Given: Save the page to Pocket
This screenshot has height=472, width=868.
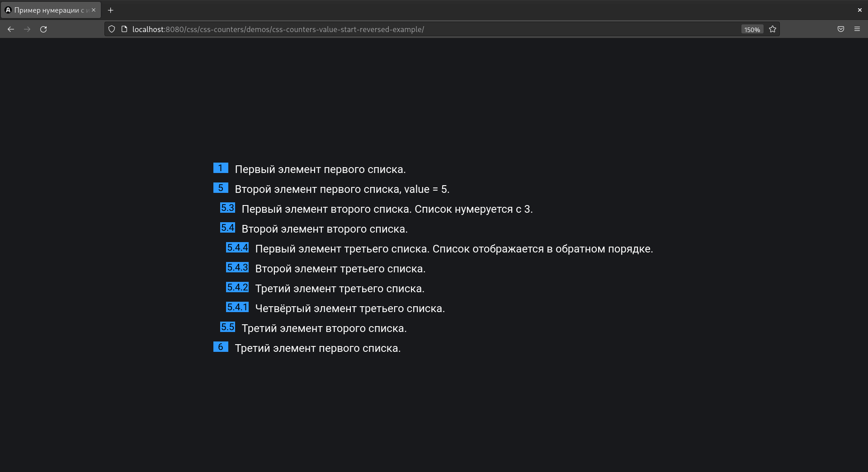Looking at the screenshot, I should [x=841, y=29].
